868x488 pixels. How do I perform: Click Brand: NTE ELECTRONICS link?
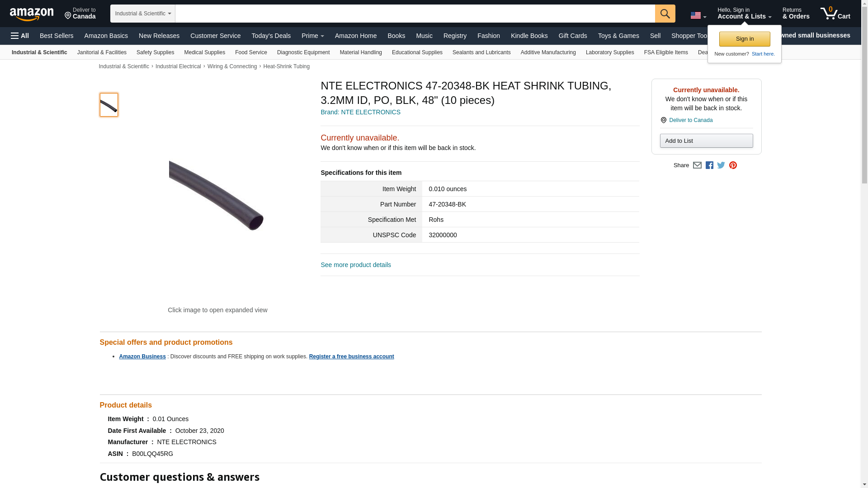pos(360,112)
